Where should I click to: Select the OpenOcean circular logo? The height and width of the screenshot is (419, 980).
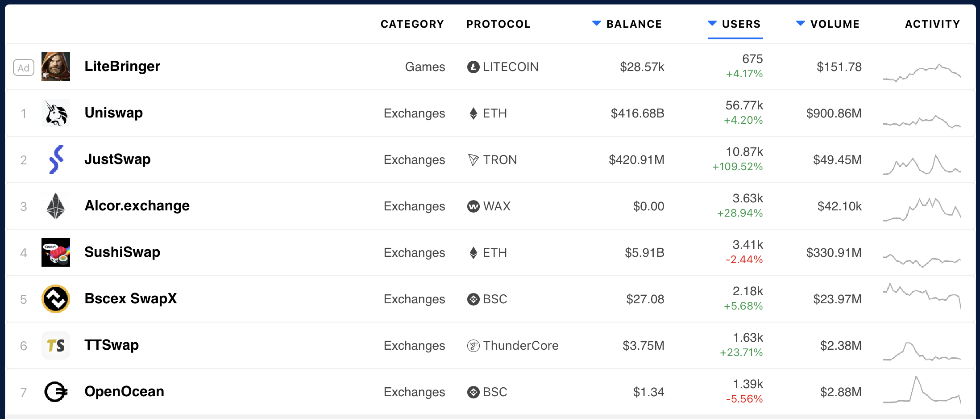(x=56, y=392)
